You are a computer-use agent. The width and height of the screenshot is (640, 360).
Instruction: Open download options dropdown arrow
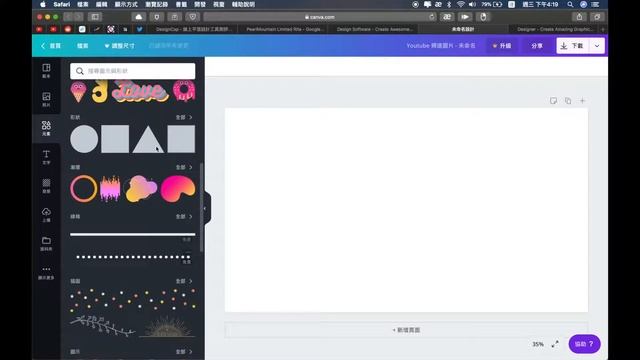pos(597,46)
